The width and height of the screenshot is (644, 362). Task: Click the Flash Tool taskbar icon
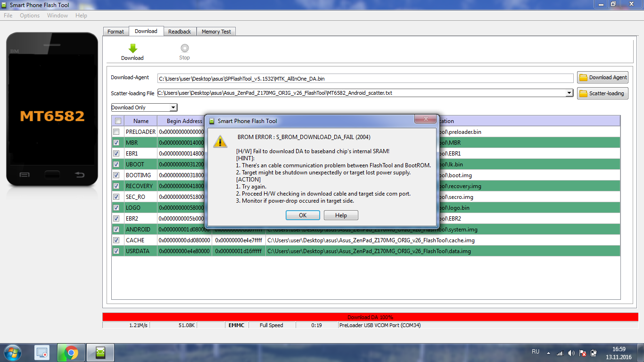tap(101, 353)
